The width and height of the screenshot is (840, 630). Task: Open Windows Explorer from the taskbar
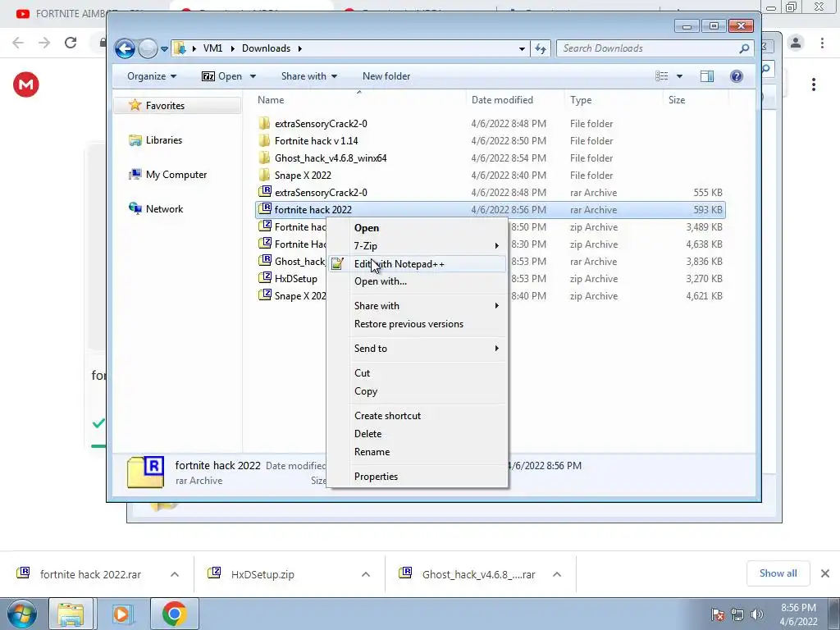[x=71, y=614]
